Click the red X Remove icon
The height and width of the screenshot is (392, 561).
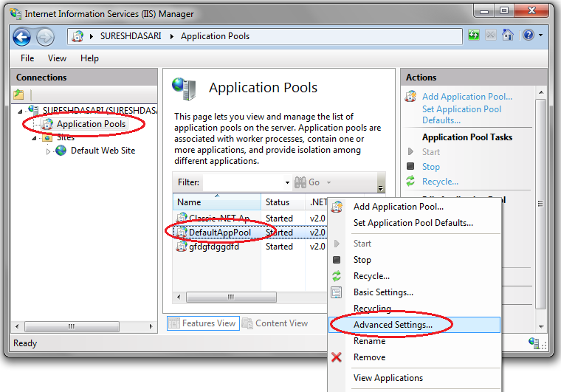click(337, 357)
